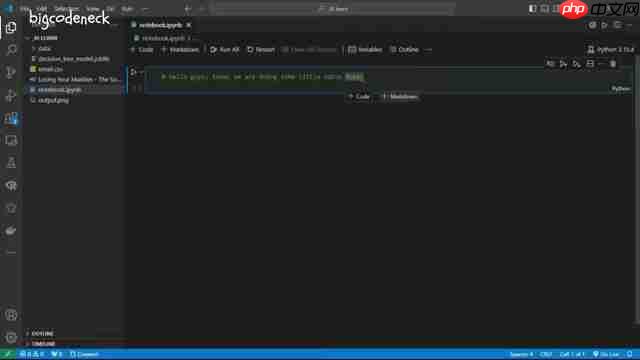Open the Accounts menu icon

(x=11, y=315)
